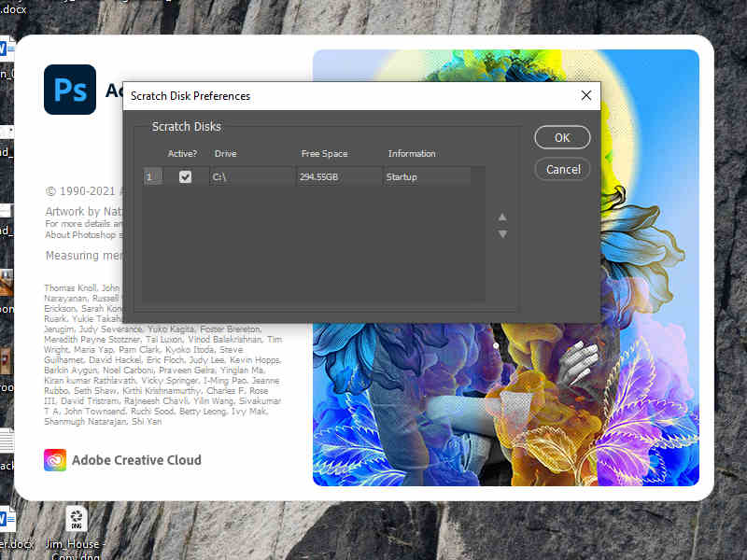Close the Scratch Disk Preferences dialog
This screenshot has width=747, height=560.
point(586,95)
